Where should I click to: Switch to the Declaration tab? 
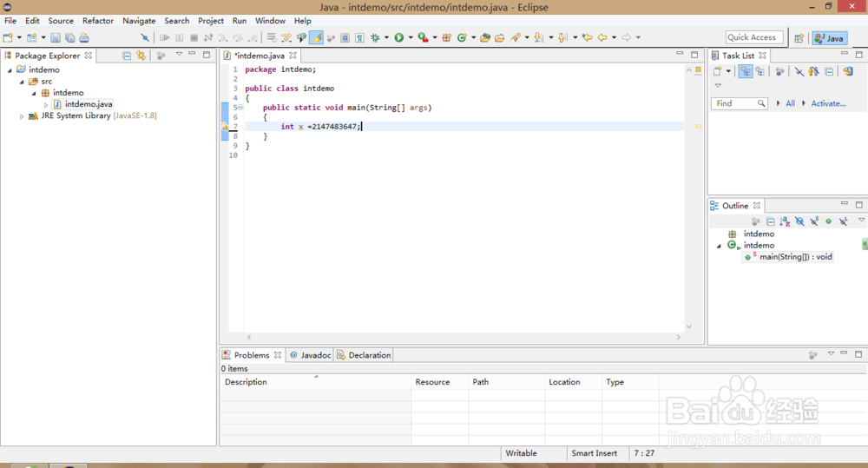pyautogui.click(x=364, y=355)
